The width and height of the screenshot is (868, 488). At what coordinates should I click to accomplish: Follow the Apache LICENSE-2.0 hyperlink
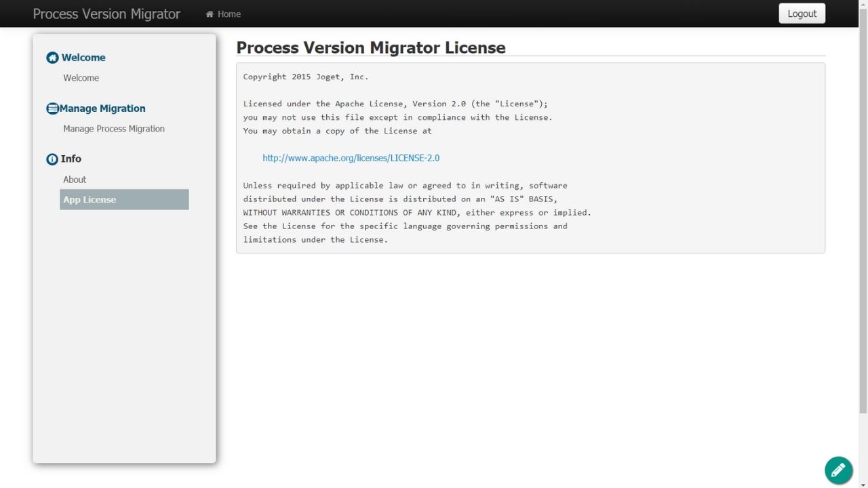tap(351, 158)
